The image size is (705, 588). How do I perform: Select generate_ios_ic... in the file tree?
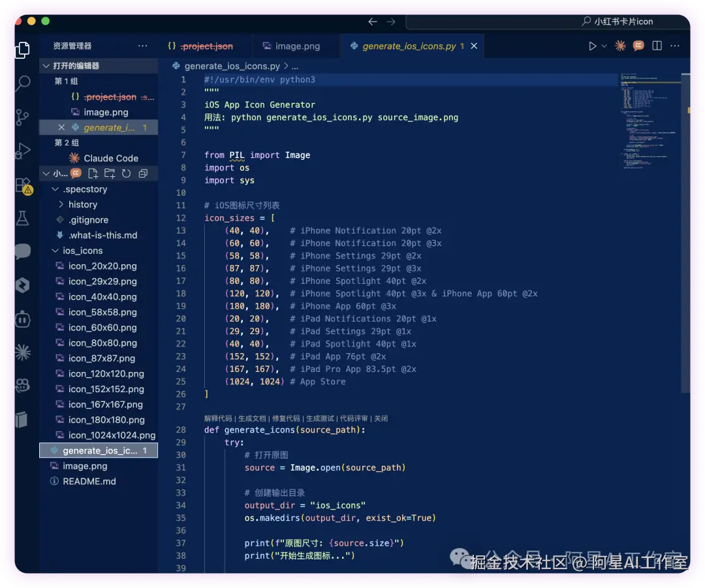click(x=99, y=450)
